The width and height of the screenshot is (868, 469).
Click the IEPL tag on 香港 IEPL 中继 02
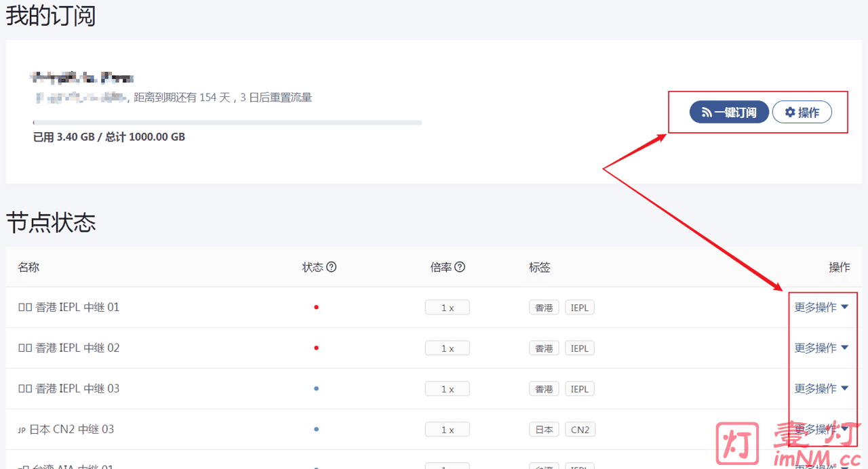click(579, 348)
